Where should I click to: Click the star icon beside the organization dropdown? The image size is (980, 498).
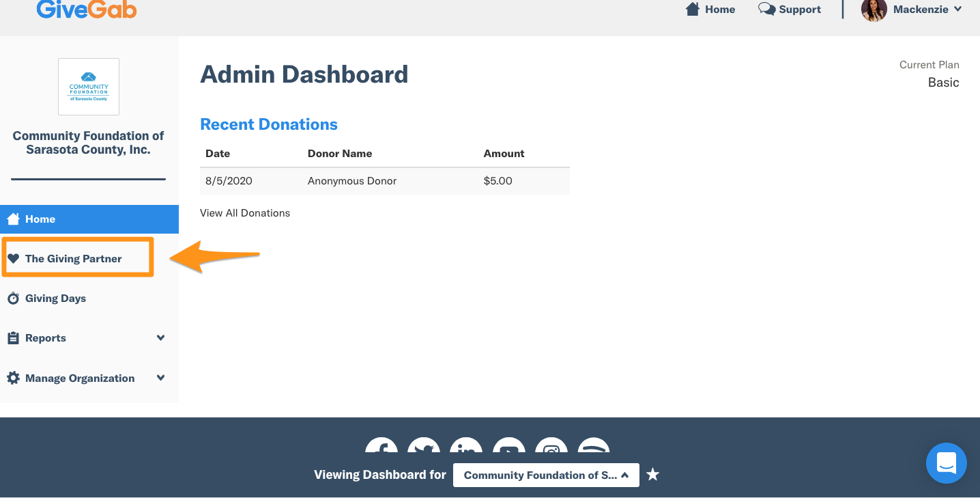(653, 475)
